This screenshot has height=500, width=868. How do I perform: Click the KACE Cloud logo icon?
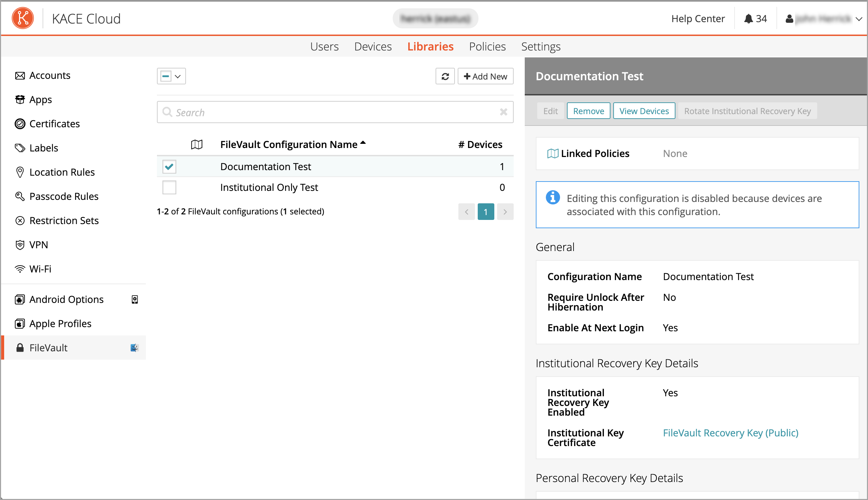pyautogui.click(x=23, y=18)
